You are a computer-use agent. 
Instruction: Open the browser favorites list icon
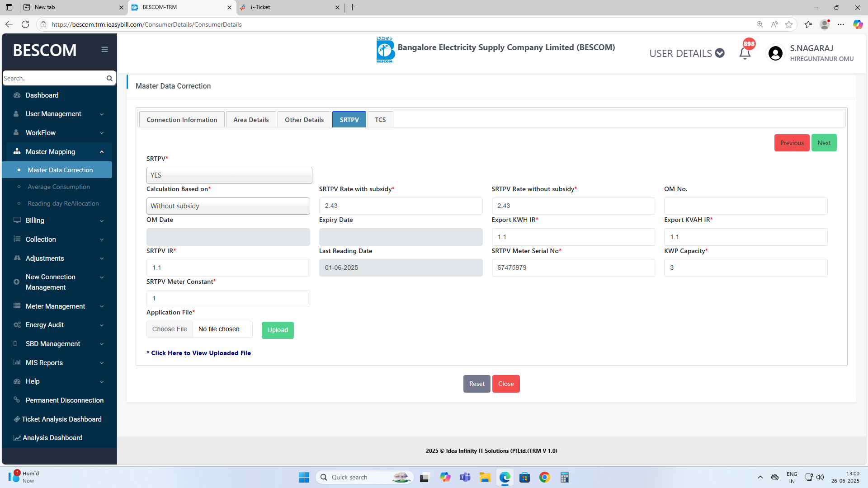click(x=808, y=24)
